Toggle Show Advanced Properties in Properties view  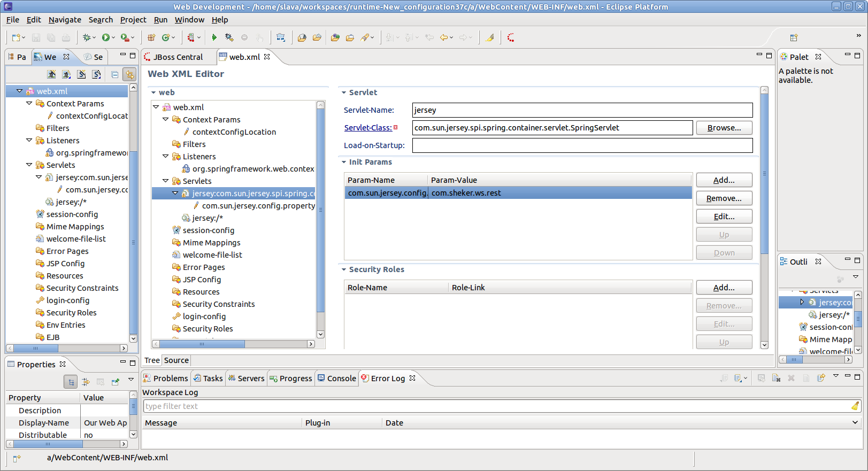click(x=86, y=382)
